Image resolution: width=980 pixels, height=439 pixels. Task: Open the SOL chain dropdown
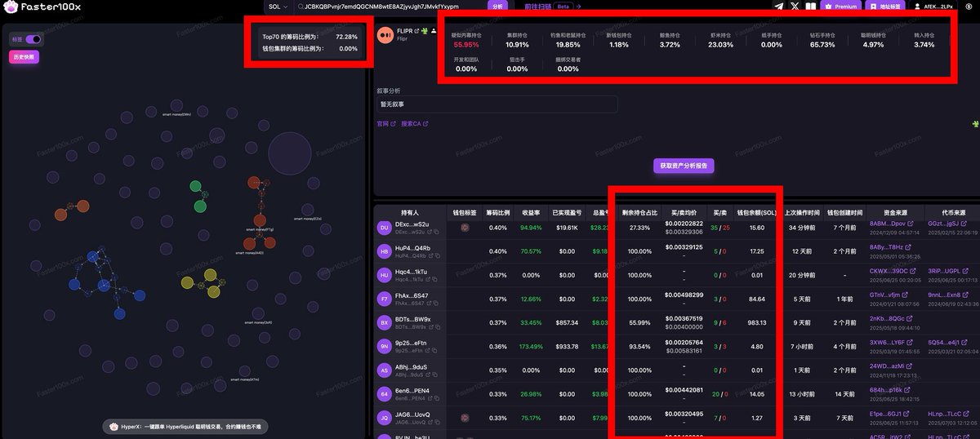coord(278,7)
